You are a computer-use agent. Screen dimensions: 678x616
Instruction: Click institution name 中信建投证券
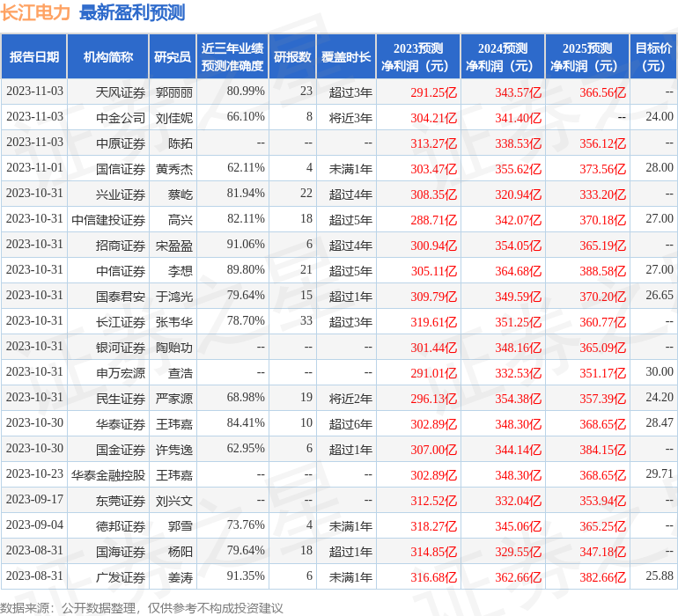point(108,220)
